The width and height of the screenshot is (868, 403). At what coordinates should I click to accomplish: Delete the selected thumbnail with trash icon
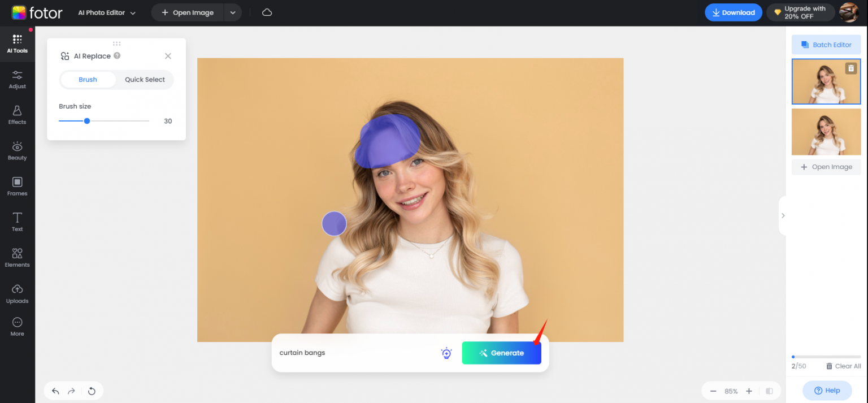pos(850,68)
